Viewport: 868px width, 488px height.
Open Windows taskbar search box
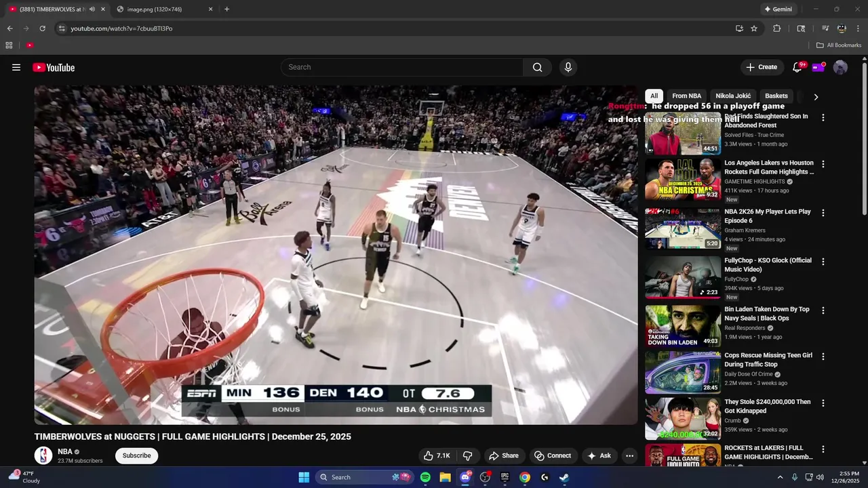click(364, 477)
